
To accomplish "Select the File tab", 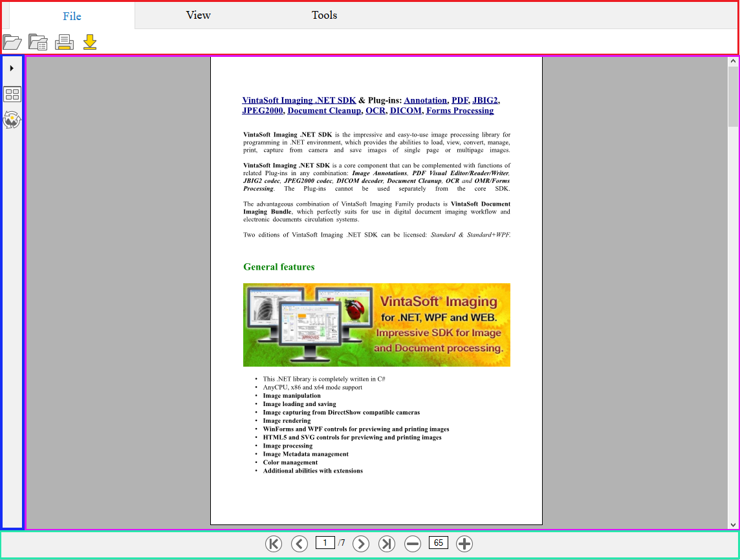I will point(72,16).
